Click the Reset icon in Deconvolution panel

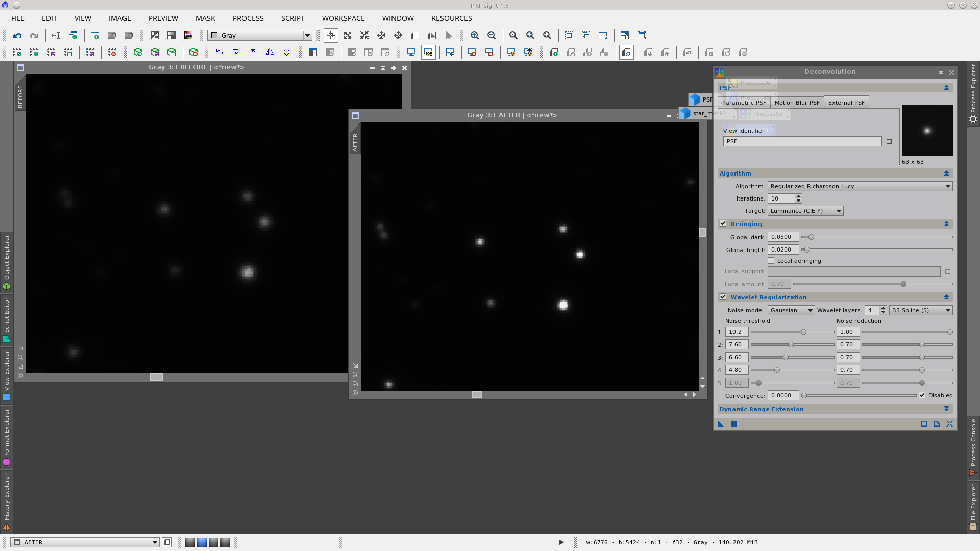(949, 424)
